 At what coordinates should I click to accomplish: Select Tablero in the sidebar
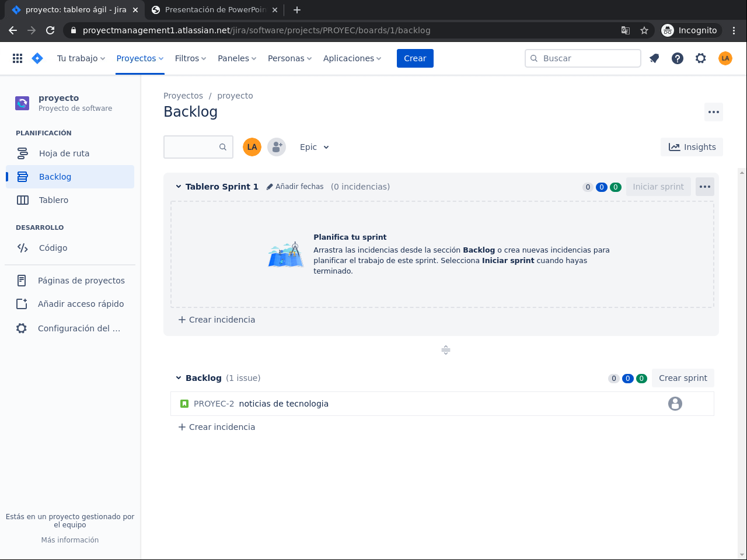[x=54, y=200]
